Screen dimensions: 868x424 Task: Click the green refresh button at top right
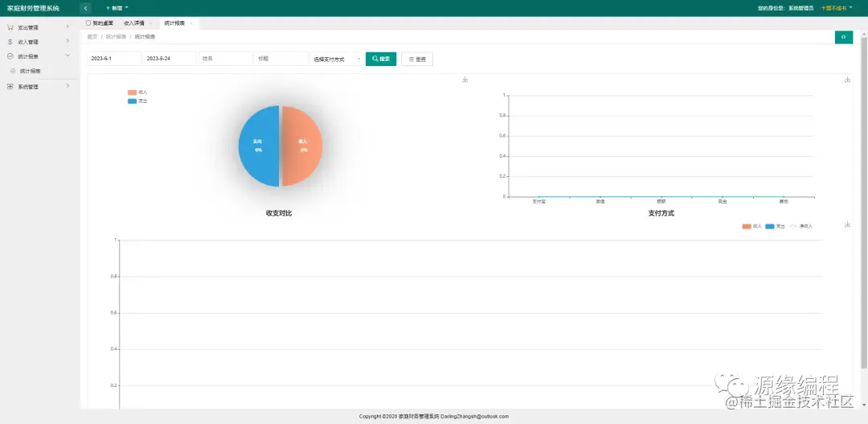844,37
